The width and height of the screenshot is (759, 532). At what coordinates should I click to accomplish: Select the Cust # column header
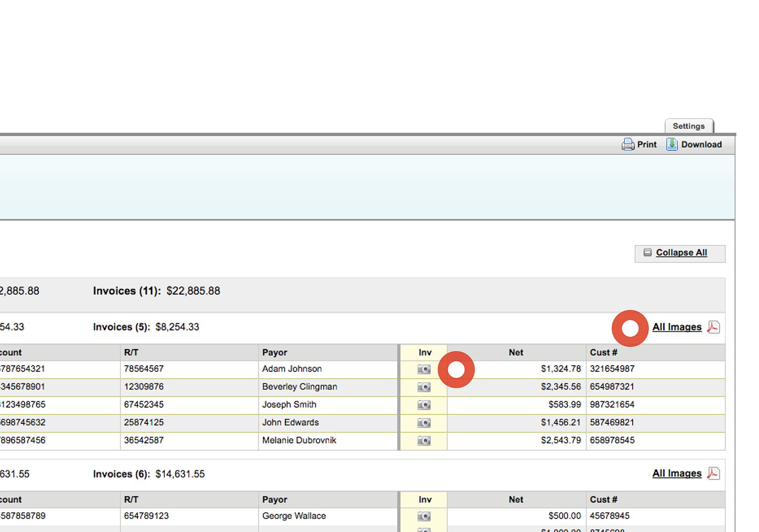pos(603,352)
